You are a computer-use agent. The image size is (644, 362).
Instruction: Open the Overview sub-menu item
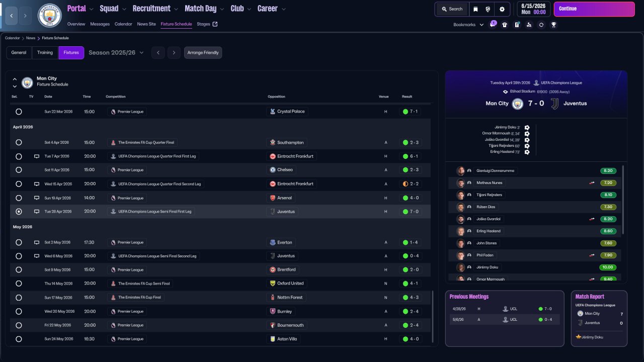click(76, 24)
